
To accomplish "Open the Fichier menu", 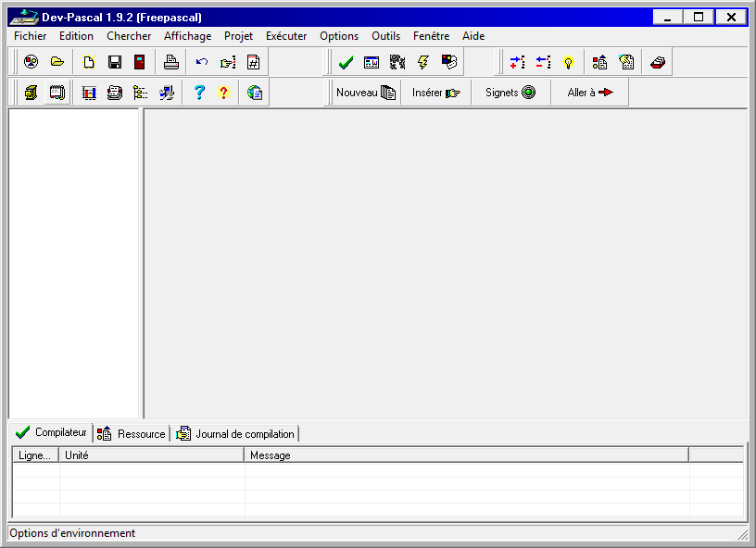I will 30,36.
